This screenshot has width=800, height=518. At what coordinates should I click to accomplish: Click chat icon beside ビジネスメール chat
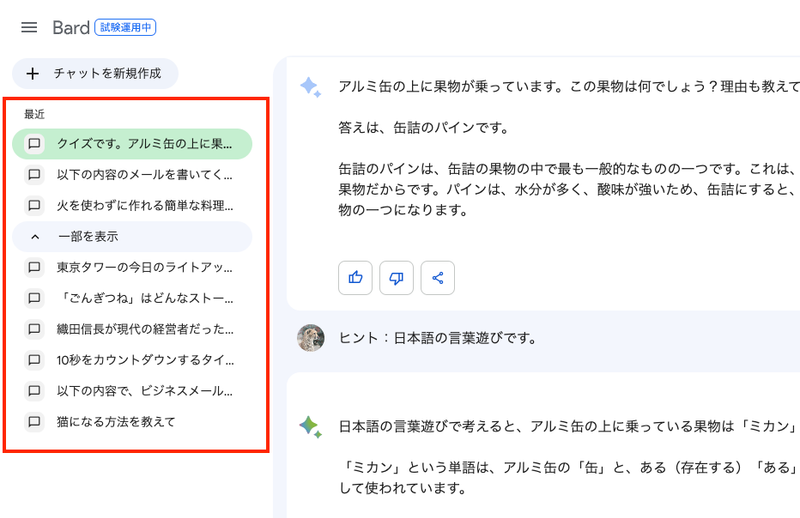click(34, 391)
